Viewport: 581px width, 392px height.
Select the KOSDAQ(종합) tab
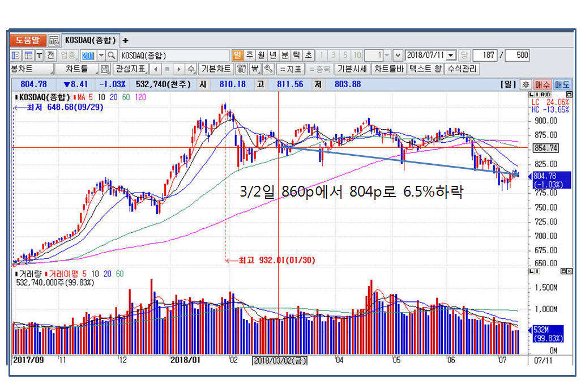click(x=91, y=41)
